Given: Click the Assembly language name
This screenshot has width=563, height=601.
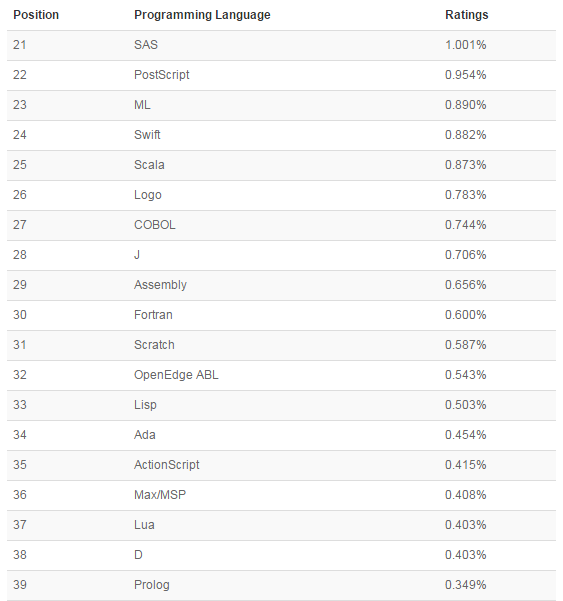Looking at the screenshot, I should pos(160,285).
